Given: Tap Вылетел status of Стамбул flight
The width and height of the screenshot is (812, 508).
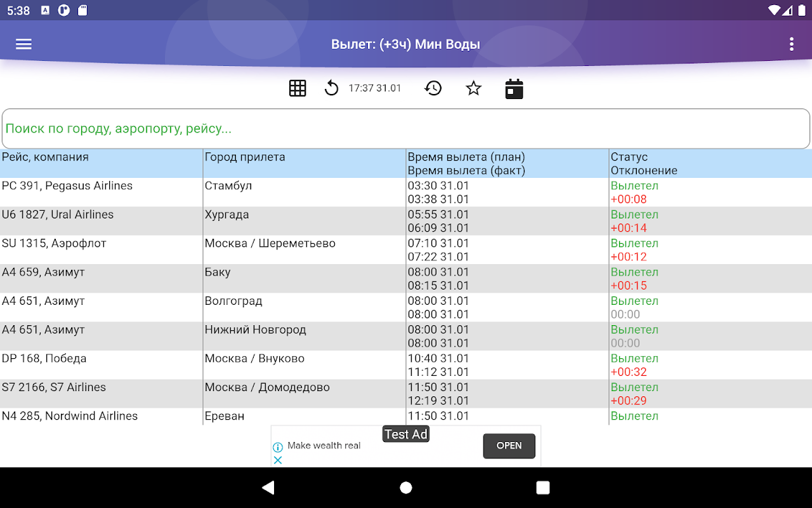Looking at the screenshot, I should point(634,186).
